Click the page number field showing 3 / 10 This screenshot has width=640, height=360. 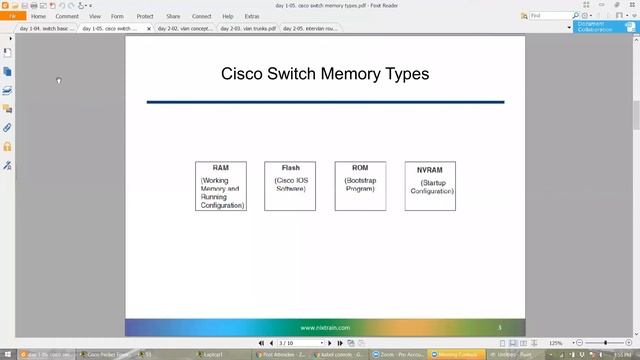point(298,343)
